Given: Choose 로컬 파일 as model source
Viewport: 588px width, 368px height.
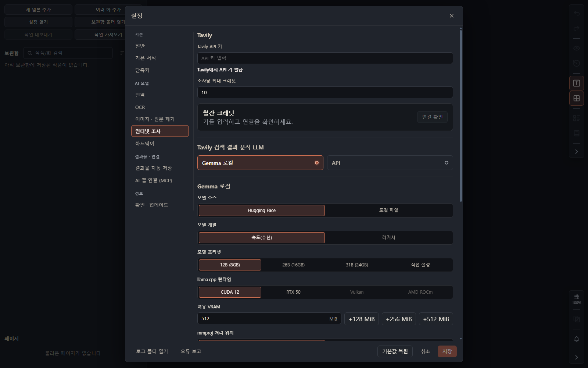Looking at the screenshot, I should pyautogui.click(x=389, y=210).
